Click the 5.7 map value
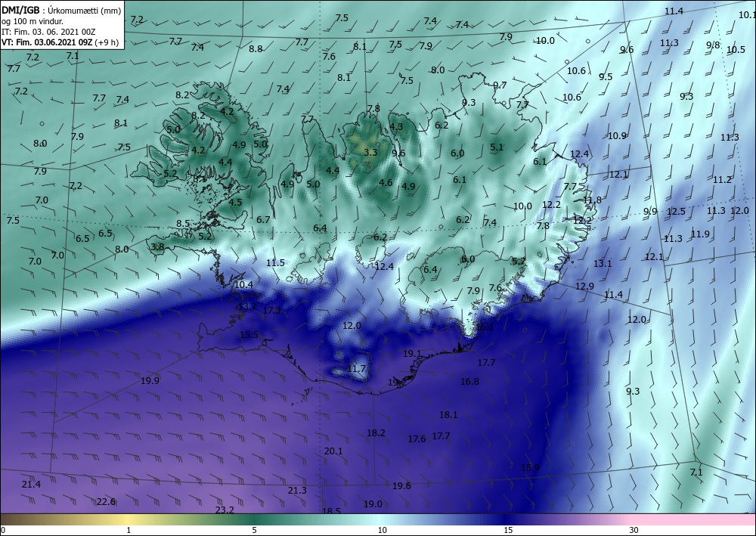 point(519,262)
